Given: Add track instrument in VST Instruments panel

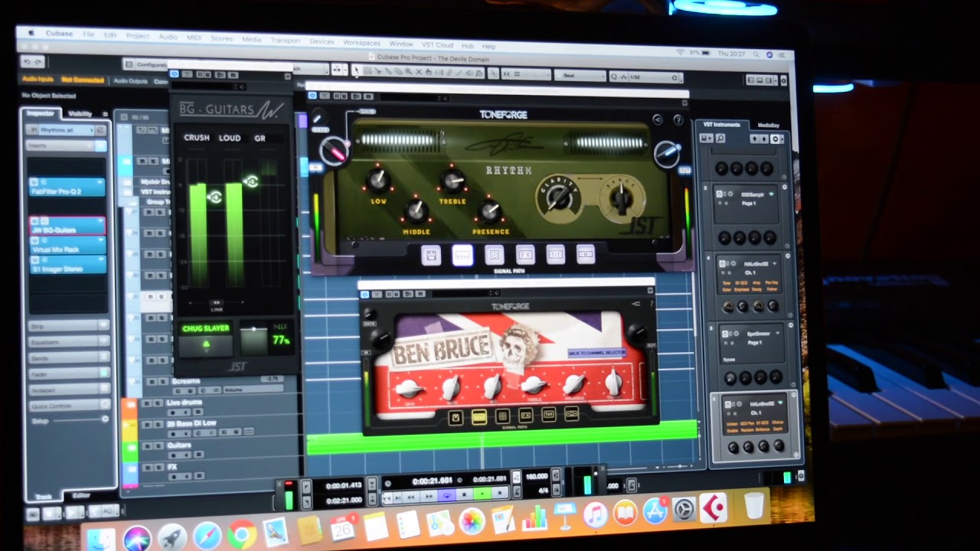Looking at the screenshot, I should [707, 139].
